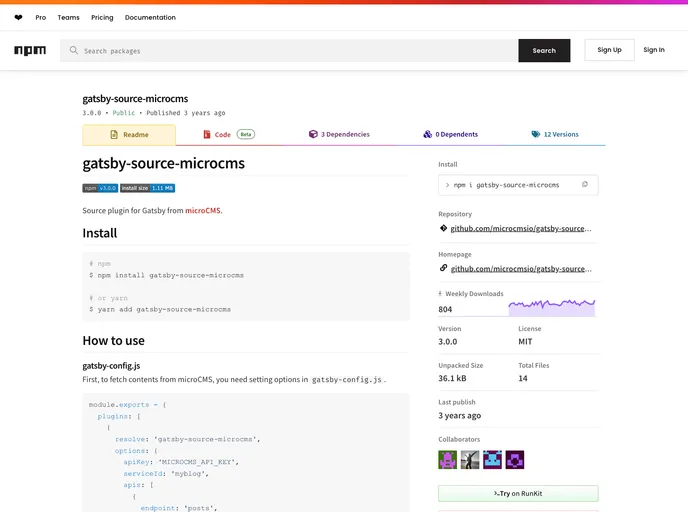The width and height of the screenshot is (688, 512).
Task: Click the Readme document icon
Action: pyautogui.click(x=114, y=135)
